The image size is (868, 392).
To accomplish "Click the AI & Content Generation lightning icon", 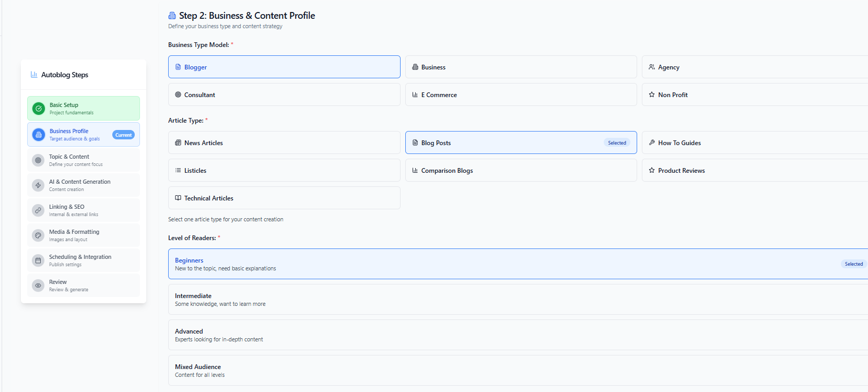I will [x=38, y=185].
